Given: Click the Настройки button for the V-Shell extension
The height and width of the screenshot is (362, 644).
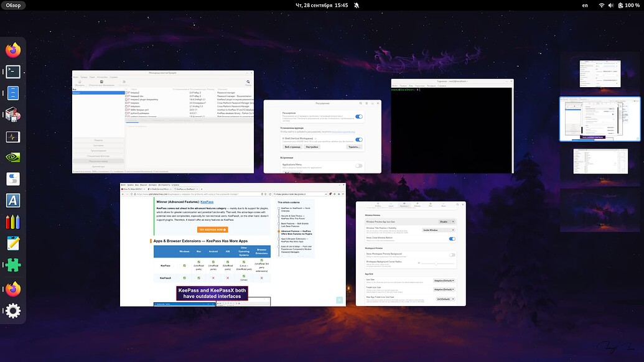Looking at the screenshot, I should [x=312, y=147].
